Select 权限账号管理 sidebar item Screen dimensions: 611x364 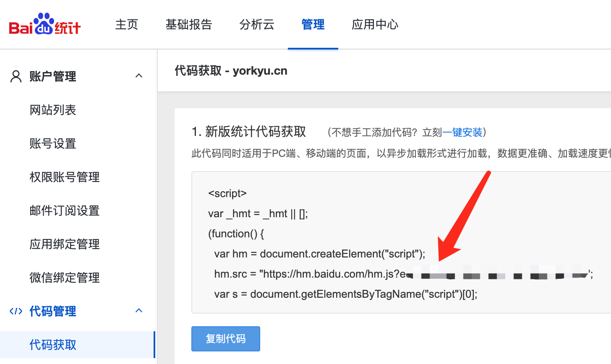(65, 177)
